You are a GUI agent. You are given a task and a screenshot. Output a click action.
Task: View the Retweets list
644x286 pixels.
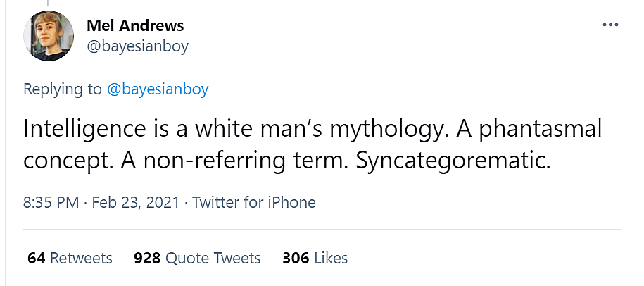click(x=81, y=259)
